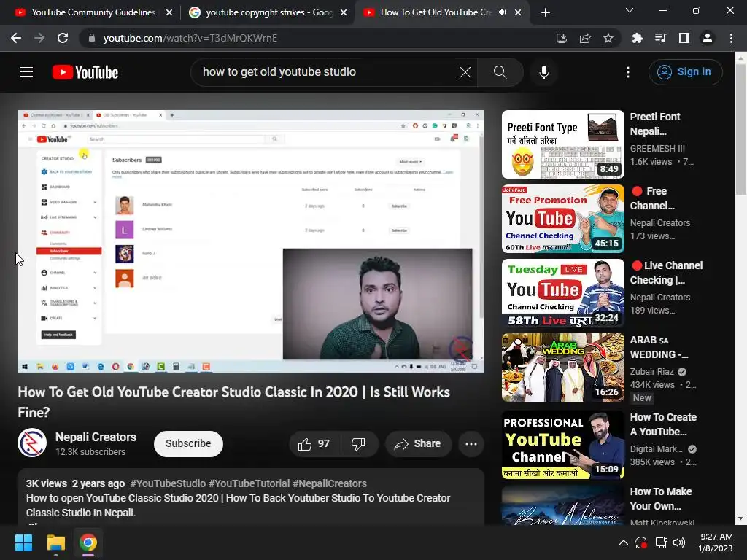Switch to youtube copyright strikes Google tab
The height and width of the screenshot is (560, 747).
point(268,12)
